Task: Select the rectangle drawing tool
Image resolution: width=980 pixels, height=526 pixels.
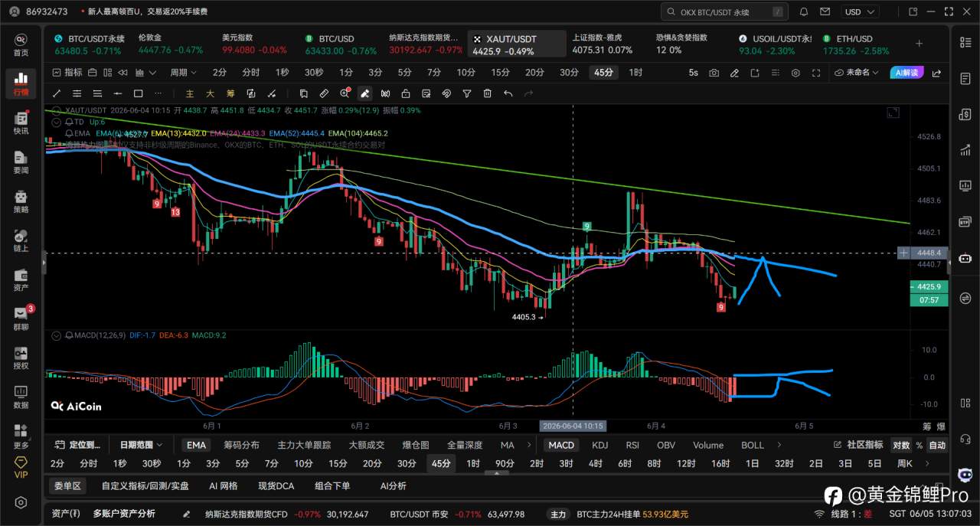Action: pos(138,93)
